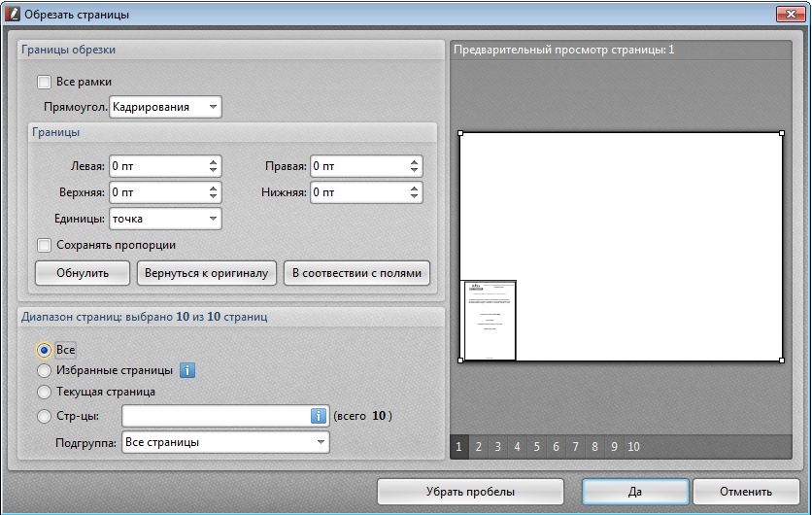Image resolution: width=812 pixels, height=515 pixels.
Task: Open the Единицы точка dropdown
Action: click(165, 219)
